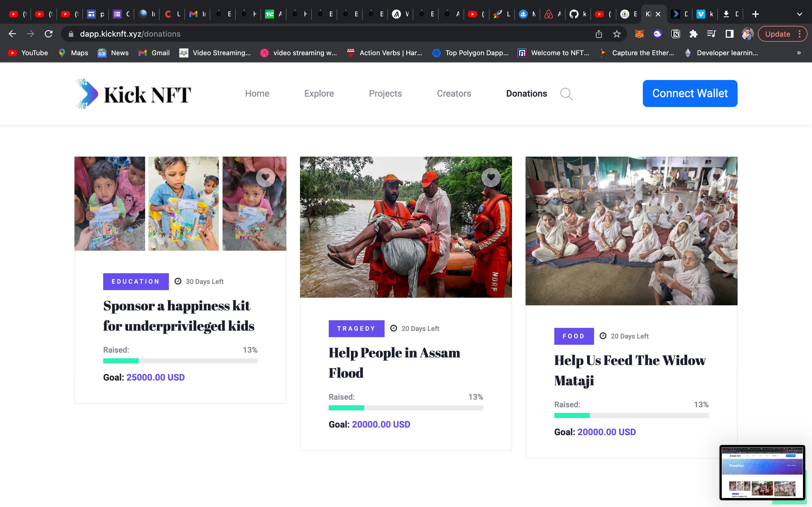The height and width of the screenshot is (507, 812).
Task: Toggle favorite heart icon on flood campaign
Action: click(492, 177)
